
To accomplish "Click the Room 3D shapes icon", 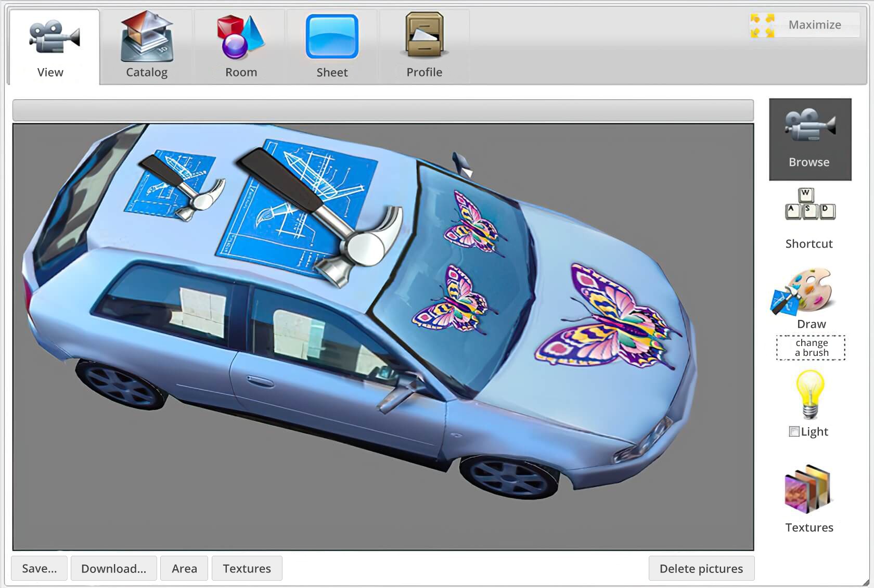I will (x=239, y=36).
